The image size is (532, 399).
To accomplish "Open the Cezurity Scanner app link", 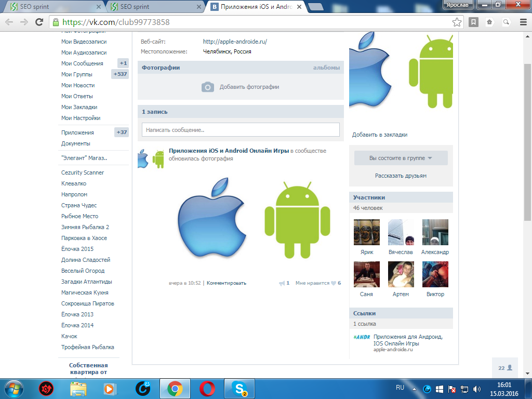I will (x=83, y=172).
